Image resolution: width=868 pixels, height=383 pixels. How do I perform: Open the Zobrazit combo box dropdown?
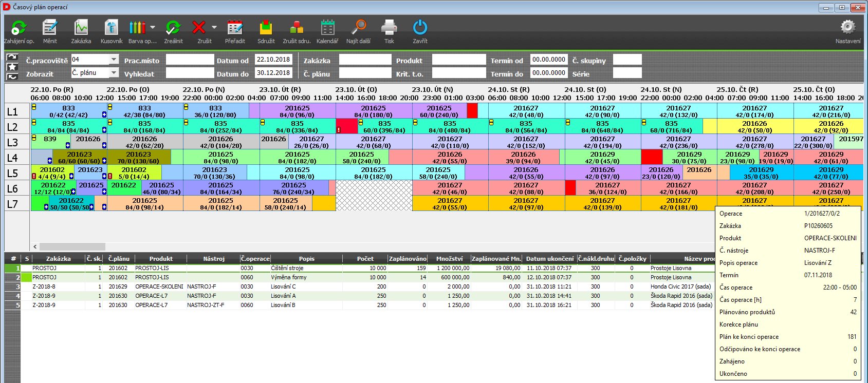coord(114,73)
